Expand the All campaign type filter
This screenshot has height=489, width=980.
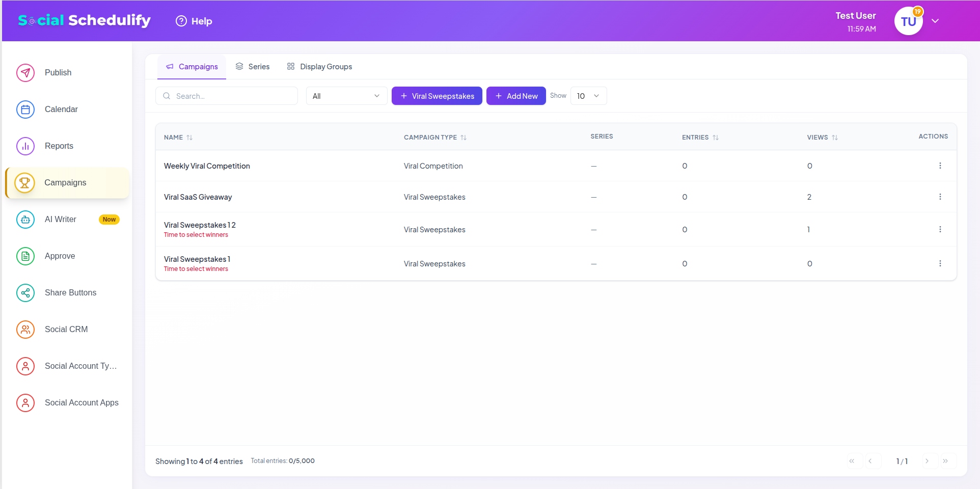click(x=346, y=96)
